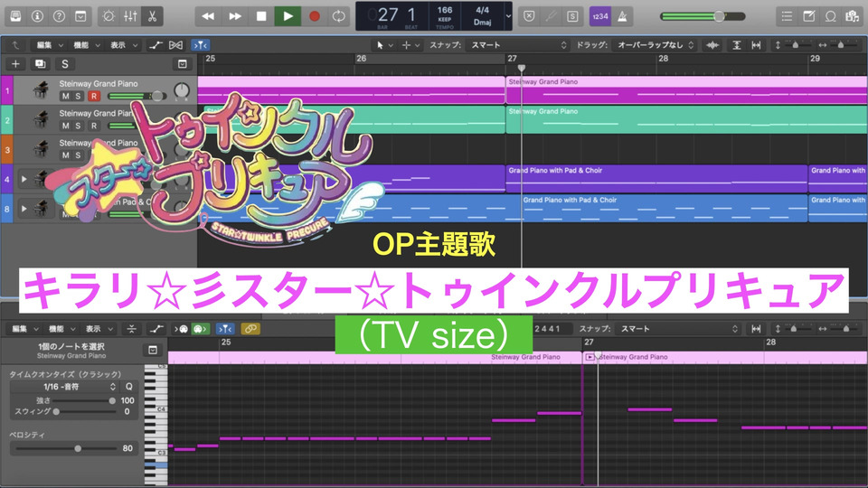Click the vertical auto zoom icon
The height and width of the screenshot is (488, 868).
(737, 45)
